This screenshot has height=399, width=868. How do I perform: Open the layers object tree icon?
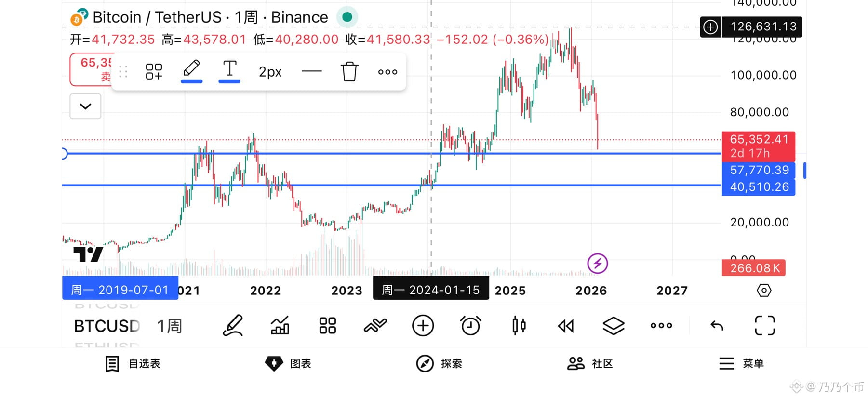click(614, 326)
